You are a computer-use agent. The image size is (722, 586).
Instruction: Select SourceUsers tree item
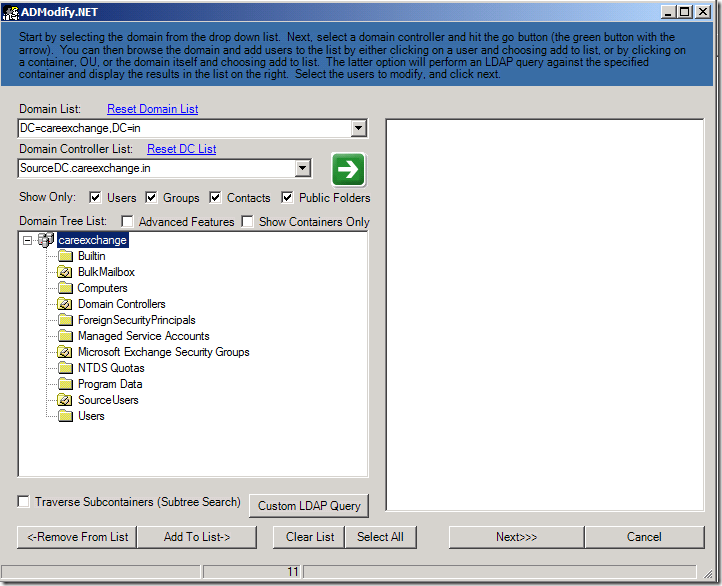tap(108, 400)
